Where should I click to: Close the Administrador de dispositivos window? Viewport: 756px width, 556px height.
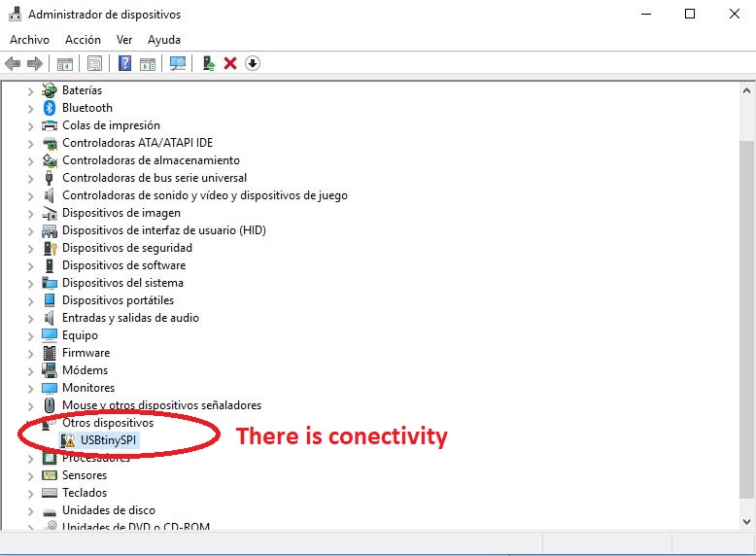tap(735, 14)
